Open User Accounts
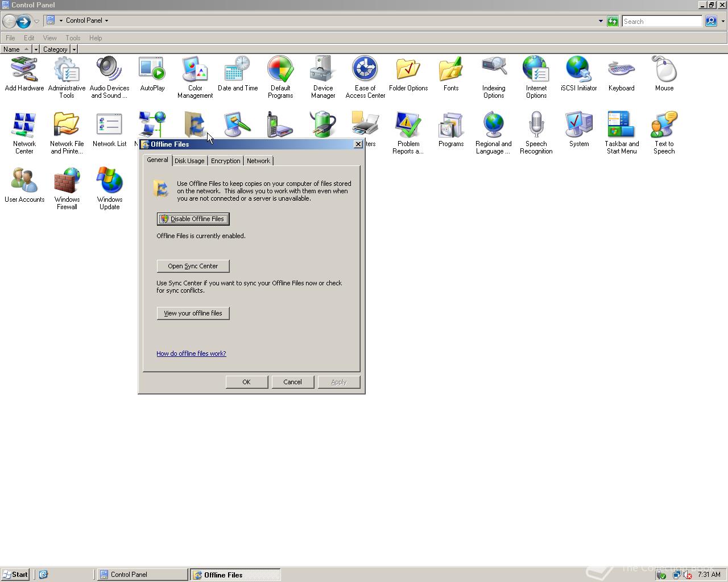Screen dimensions: 728x582 coord(24,186)
